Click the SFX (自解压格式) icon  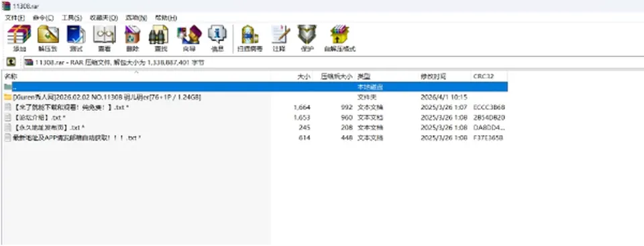point(339,38)
